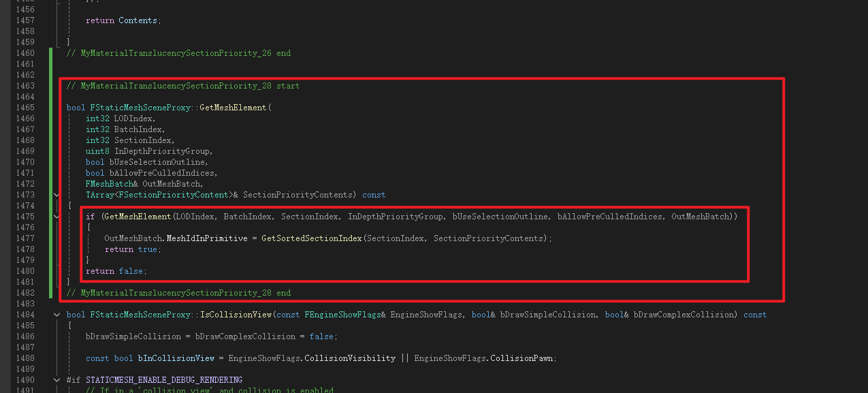
Task: Click line number 1465 in the gutter
Action: (x=25, y=108)
